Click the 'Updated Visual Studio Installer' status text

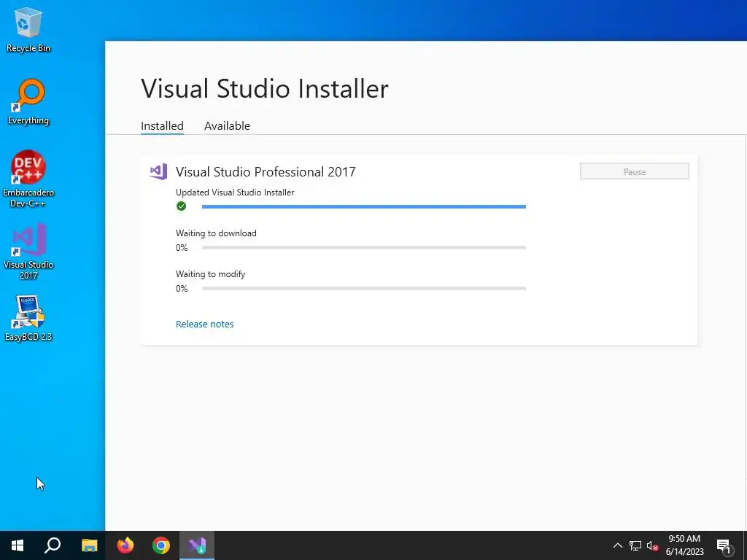click(x=235, y=192)
